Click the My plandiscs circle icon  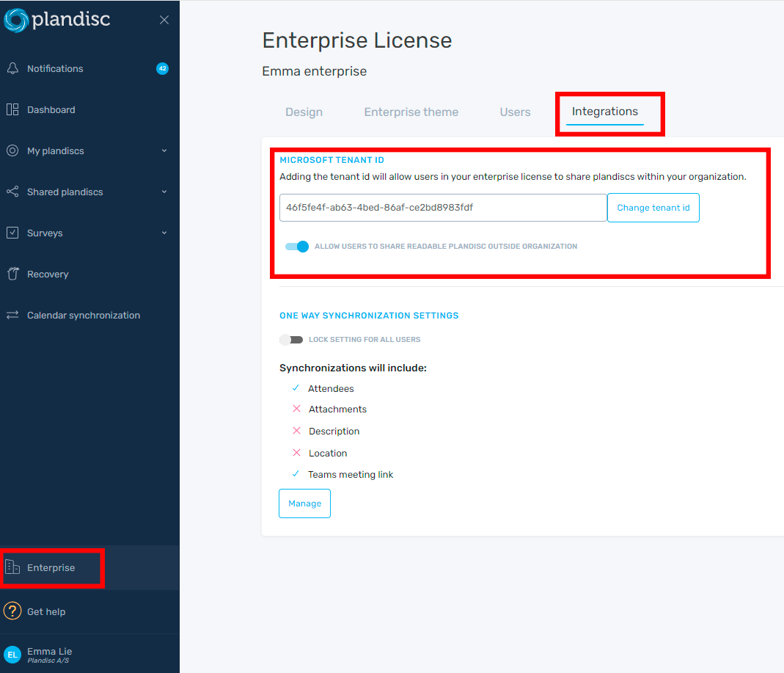click(x=12, y=150)
